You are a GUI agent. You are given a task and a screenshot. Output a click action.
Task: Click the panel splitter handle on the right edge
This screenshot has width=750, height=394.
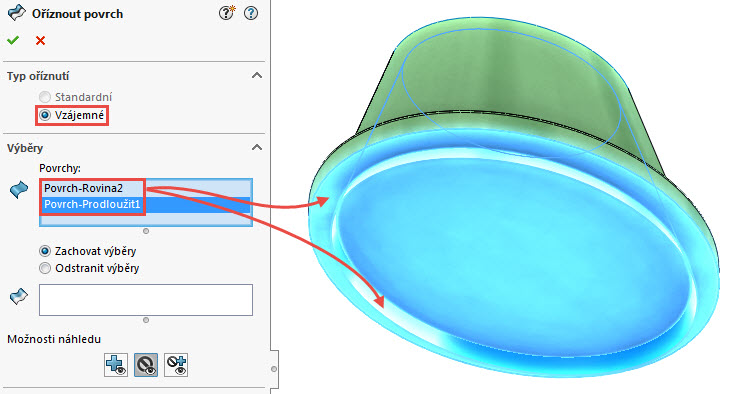tap(274, 369)
